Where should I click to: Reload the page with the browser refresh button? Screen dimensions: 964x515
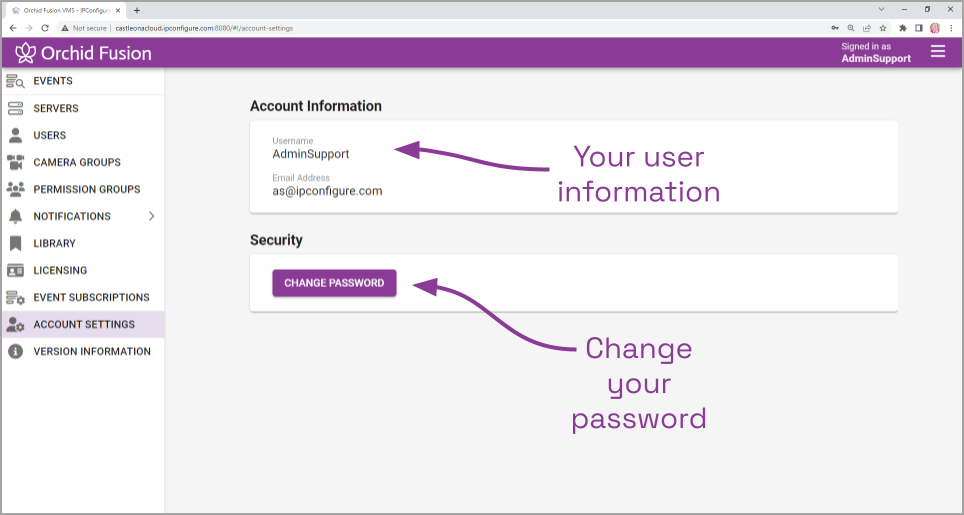(45, 28)
